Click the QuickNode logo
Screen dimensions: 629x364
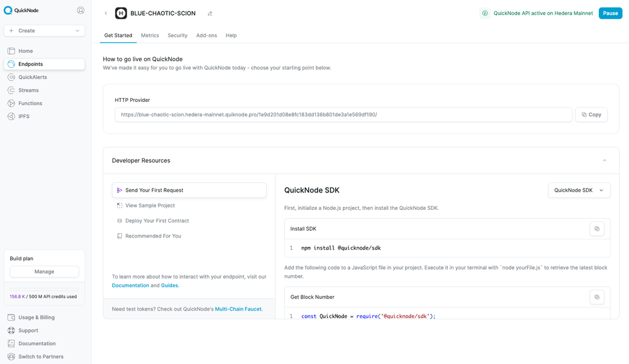(21, 11)
